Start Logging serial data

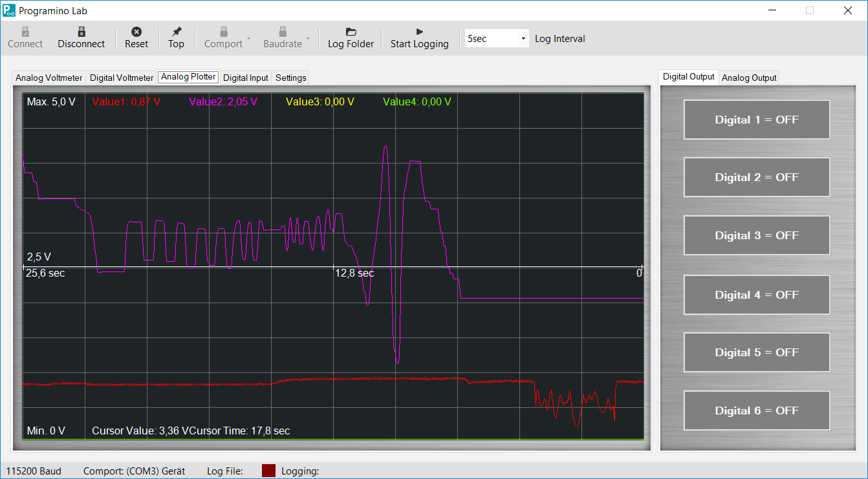pyautogui.click(x=419, y=37)
